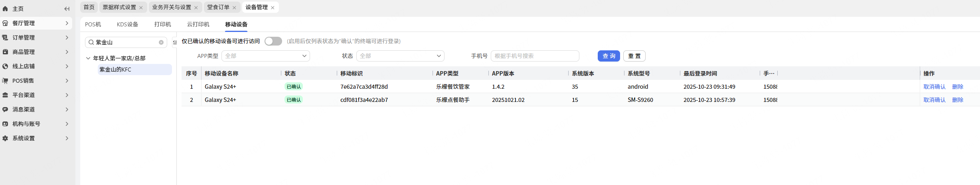
Task: Select the 年轻人第一家店/总部 tree label
Action: coord(119,58)
